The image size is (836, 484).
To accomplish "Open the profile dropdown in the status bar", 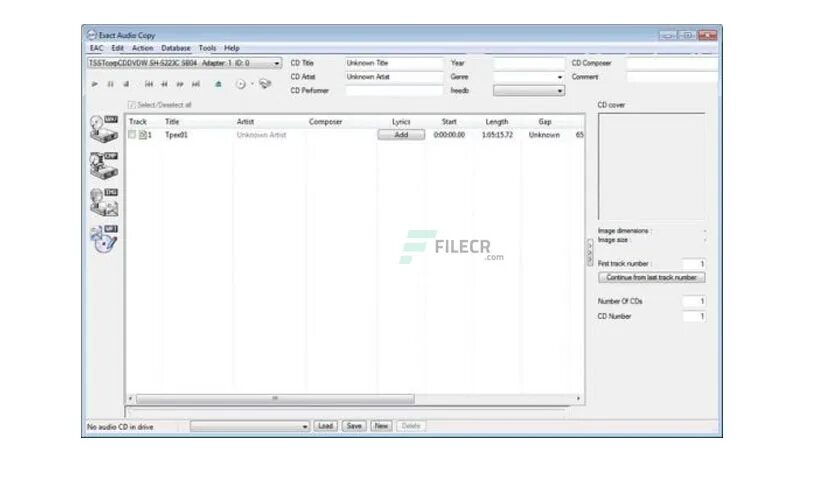I will pyautogui.click(x=250, y=426).
